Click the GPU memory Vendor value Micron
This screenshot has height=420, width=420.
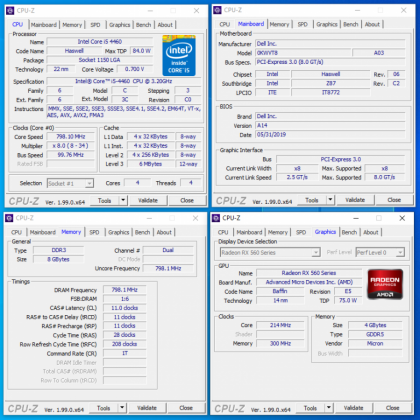click(x=375, y=343)
